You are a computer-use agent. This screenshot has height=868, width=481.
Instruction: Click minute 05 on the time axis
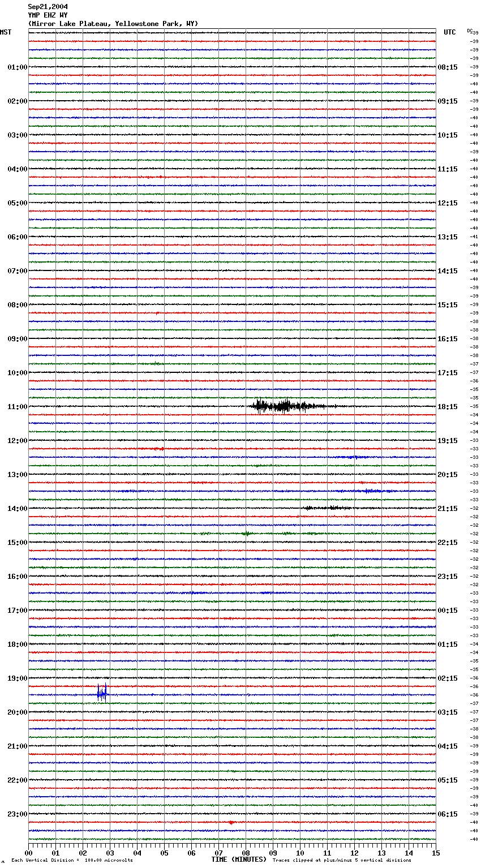tap(164, 853)
